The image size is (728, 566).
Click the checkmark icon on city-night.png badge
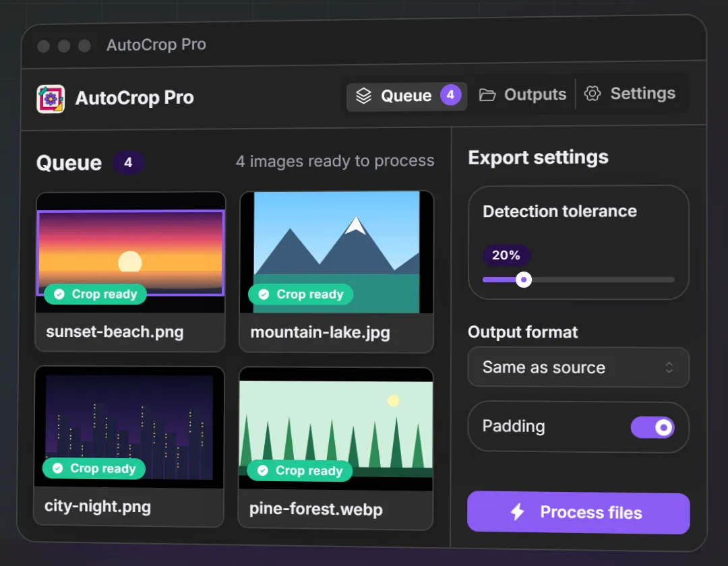[x=57, y=468]
